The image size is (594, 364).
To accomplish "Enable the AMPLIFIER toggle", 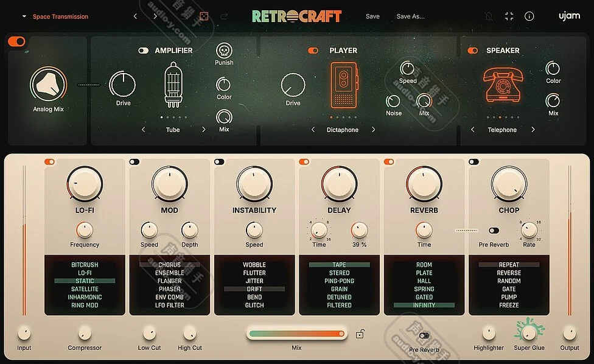I will click(x=143, y=51).
